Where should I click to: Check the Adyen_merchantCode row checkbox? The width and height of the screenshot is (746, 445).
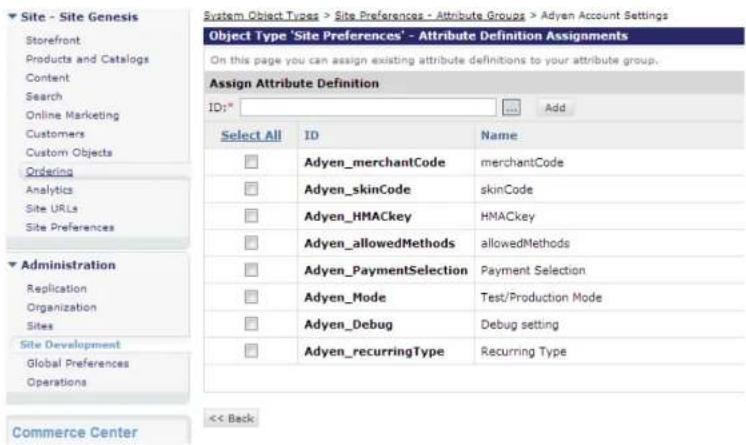coord(251,162)
